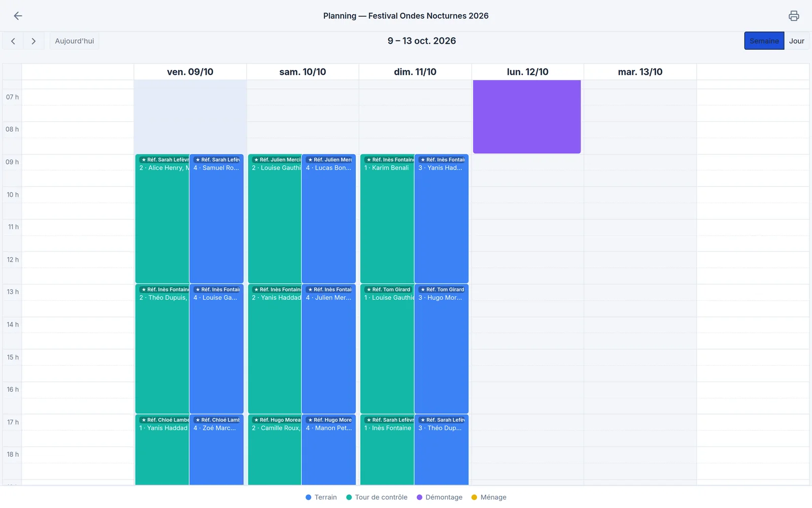
Task: Select the sam. 10/10 day header
Action: (303, 72)
